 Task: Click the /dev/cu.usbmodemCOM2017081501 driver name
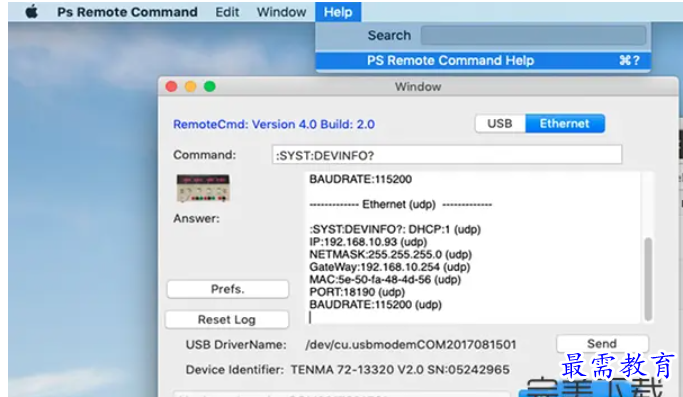coord(411,345)
